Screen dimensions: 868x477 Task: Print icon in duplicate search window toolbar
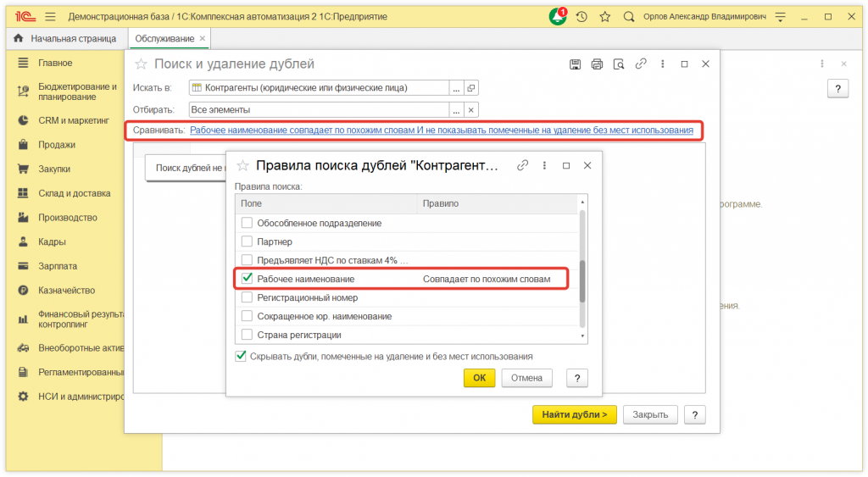597,64
